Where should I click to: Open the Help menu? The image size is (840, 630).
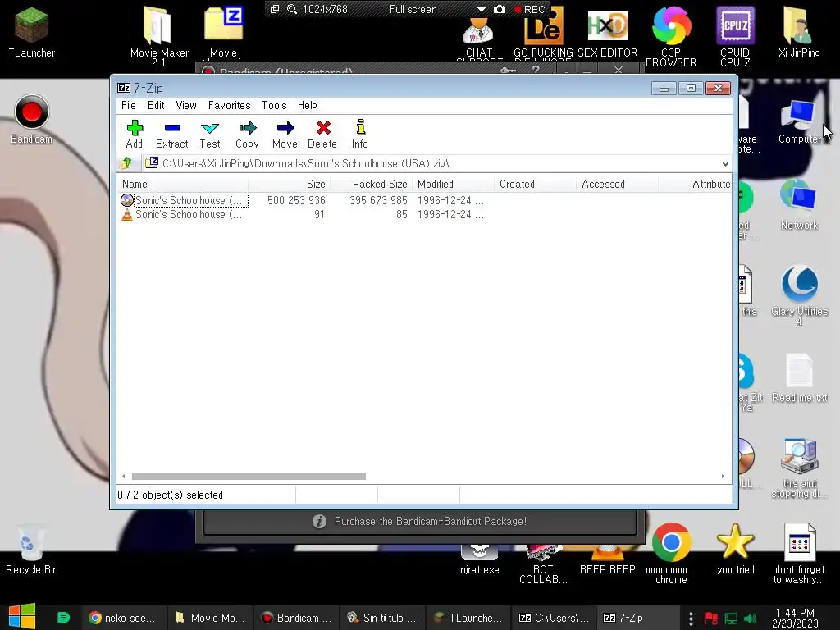[x=308, y=106]
